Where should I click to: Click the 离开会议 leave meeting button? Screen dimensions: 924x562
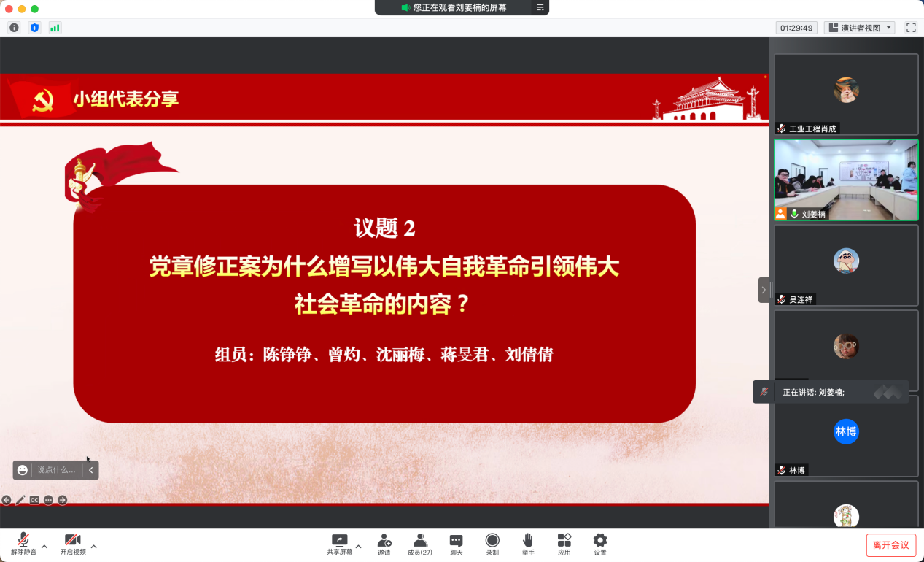pyautogui.click(x=890, y=545)
